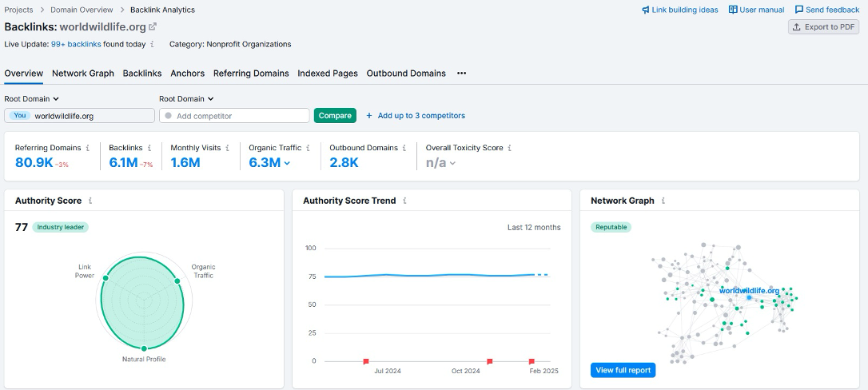Click the first red flag near Jul 2024
Screen dimensions: 868x390
366,361
